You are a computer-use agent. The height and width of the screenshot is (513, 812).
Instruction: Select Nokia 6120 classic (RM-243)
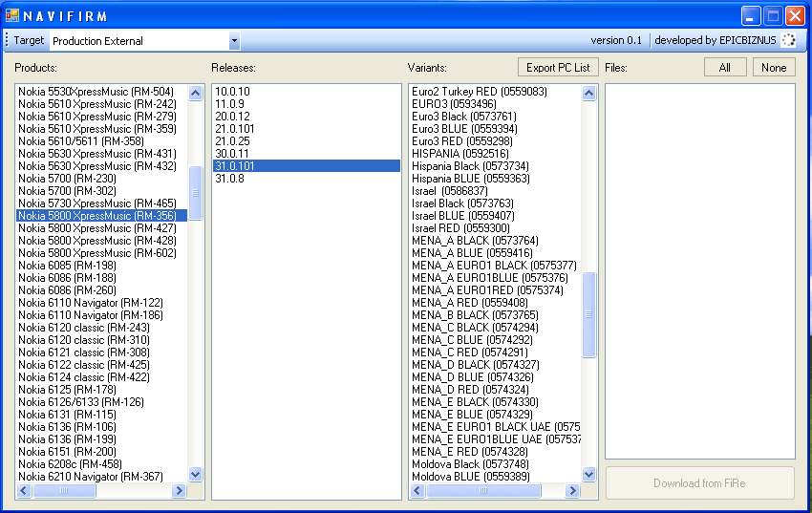(x=102, y=328)
